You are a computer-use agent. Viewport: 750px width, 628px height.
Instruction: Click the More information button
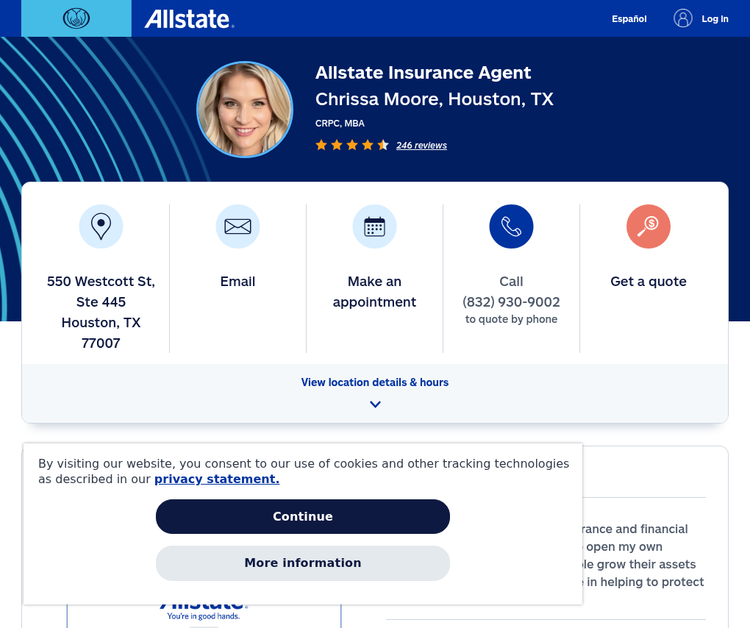pos(303,563)
